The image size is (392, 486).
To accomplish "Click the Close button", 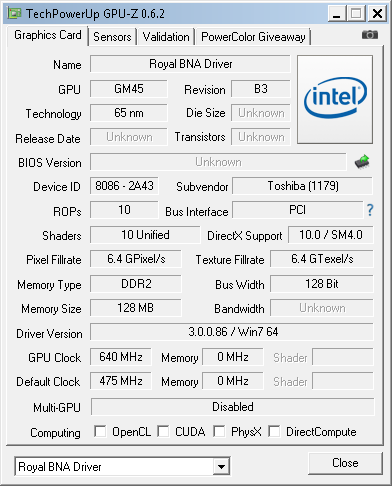I will [x=345, y=463].
